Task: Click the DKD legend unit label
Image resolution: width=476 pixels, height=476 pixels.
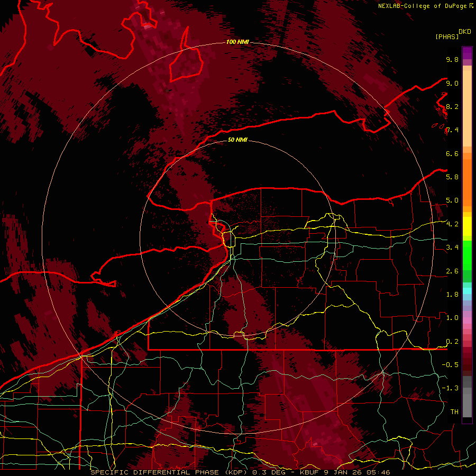Action: pyautogui.click(x=464, y=32)
